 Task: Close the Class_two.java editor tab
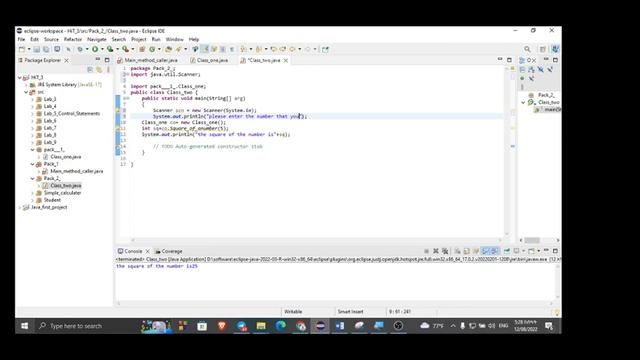tap(286, 60)
